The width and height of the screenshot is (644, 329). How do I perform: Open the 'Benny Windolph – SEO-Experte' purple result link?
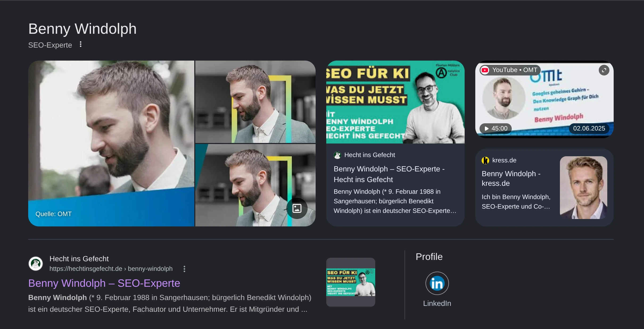[104, 283]
